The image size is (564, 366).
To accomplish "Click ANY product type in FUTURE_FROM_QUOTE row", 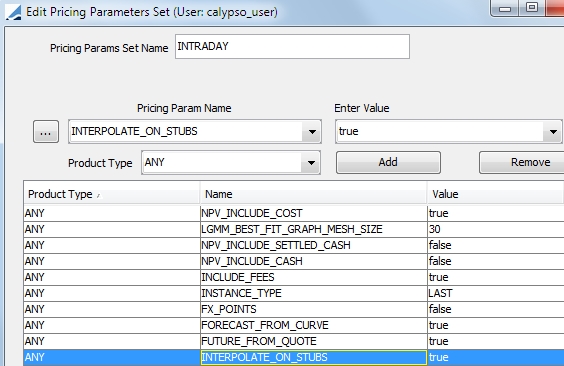I will click(112, 341).
